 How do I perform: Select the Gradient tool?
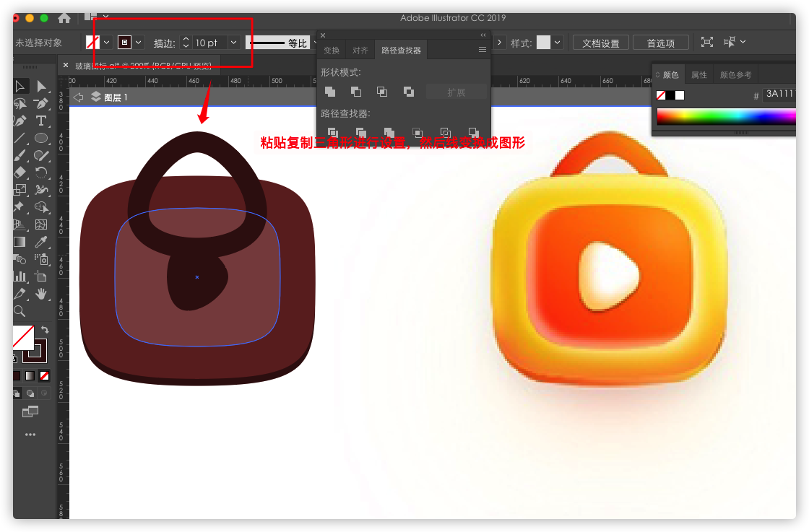20,242
